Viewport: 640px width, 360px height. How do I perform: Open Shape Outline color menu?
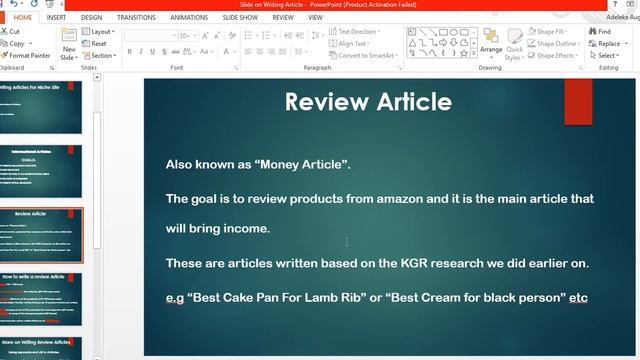coord(553,43)
